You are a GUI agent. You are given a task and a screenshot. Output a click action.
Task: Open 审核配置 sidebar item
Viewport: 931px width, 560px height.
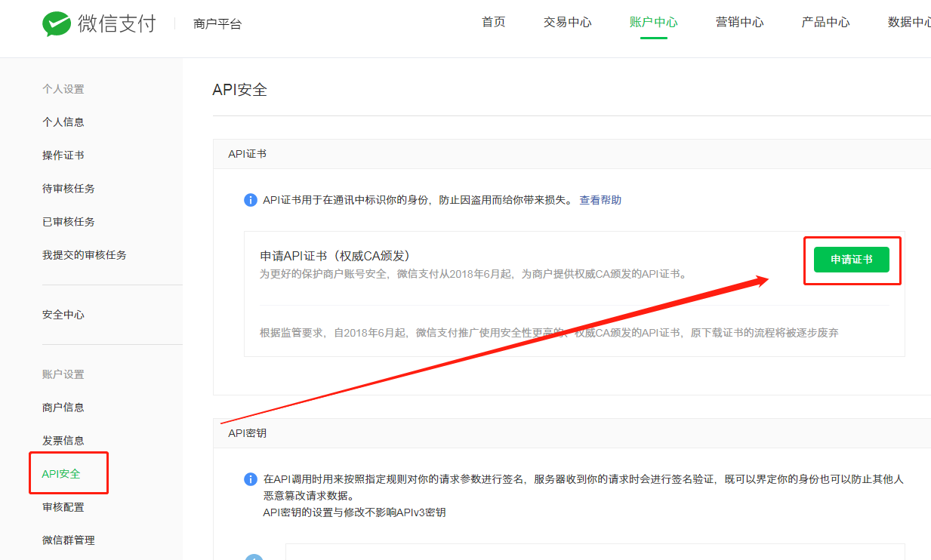pos(63,507)
